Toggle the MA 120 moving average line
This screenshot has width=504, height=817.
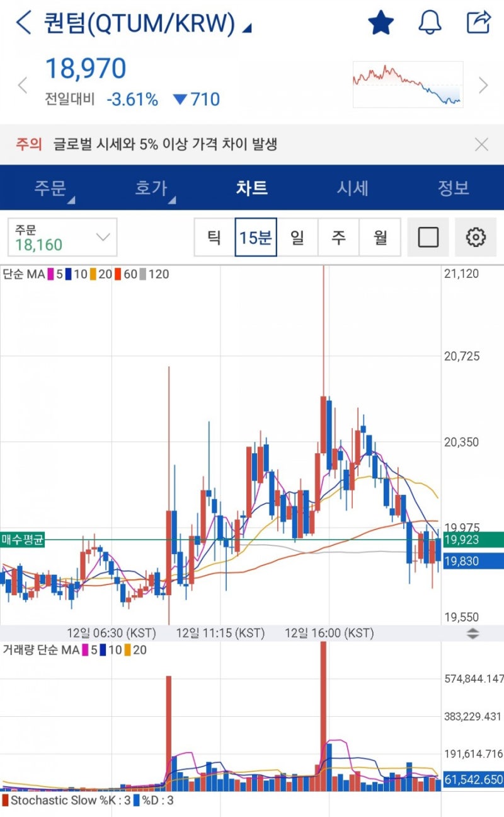(x=150, y=274)
